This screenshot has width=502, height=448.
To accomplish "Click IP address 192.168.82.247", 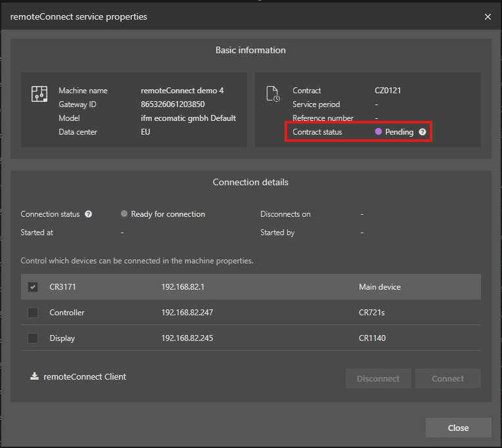I will pos(187,312).
